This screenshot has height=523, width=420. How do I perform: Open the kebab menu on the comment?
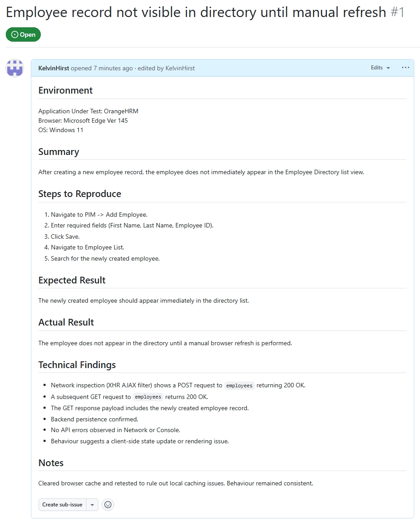(x=406, y=68)
